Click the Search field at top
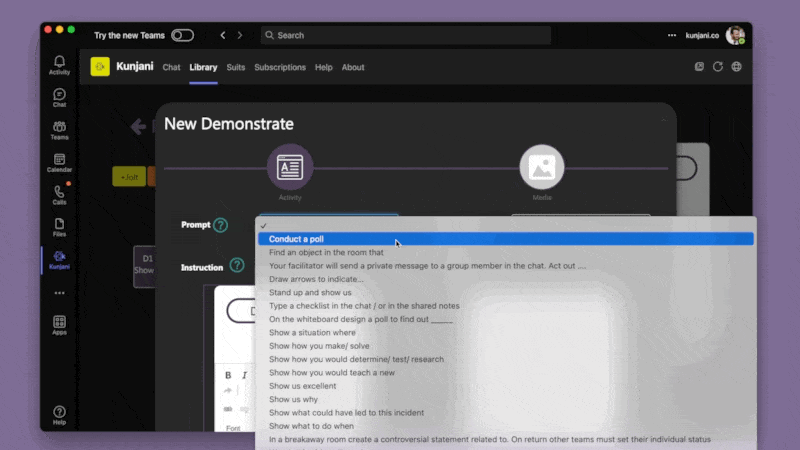Viewport: 800px width, 450px height. (406, 35)
